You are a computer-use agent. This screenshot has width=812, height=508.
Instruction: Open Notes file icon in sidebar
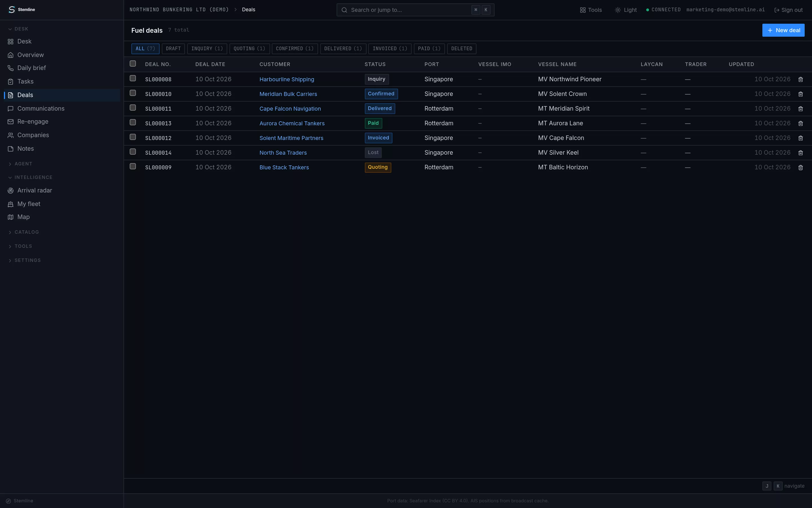coord(10,149)
